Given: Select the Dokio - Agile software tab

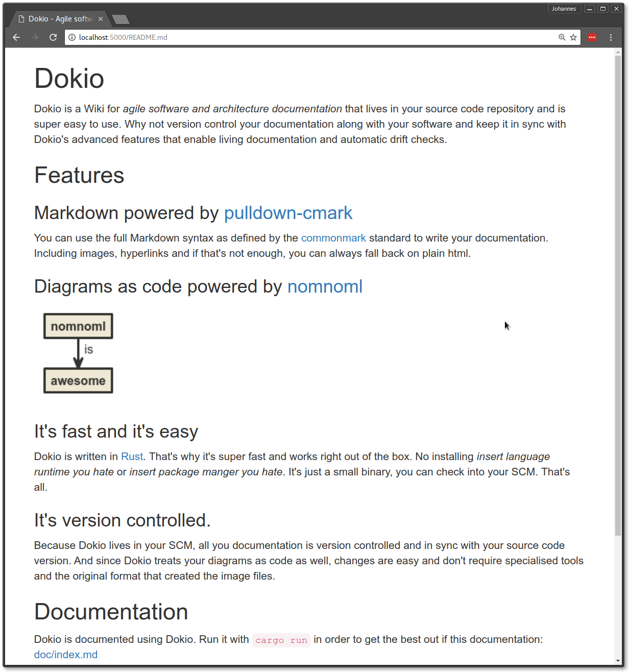Looking at the screenshot, I should [x=59, y=19].
